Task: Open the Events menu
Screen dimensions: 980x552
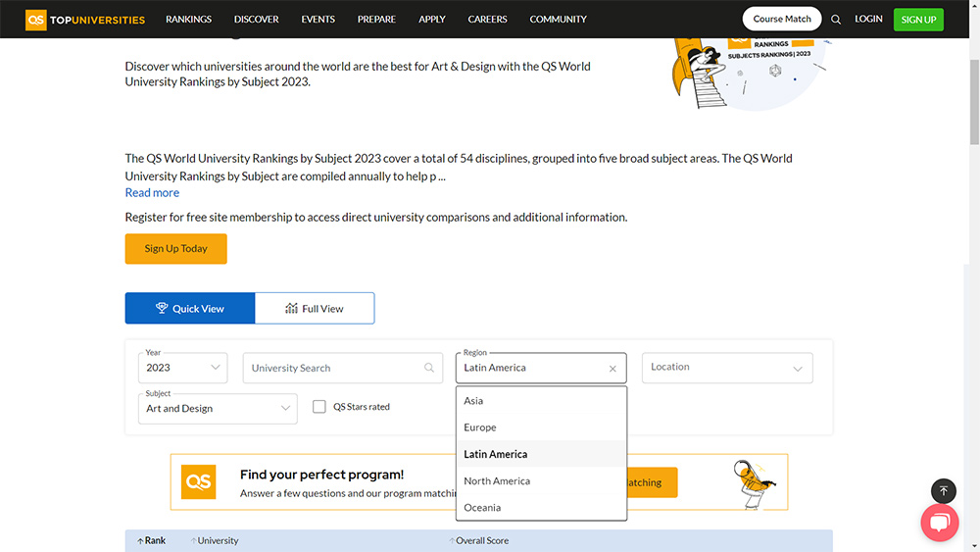Action: coord(318,20)
